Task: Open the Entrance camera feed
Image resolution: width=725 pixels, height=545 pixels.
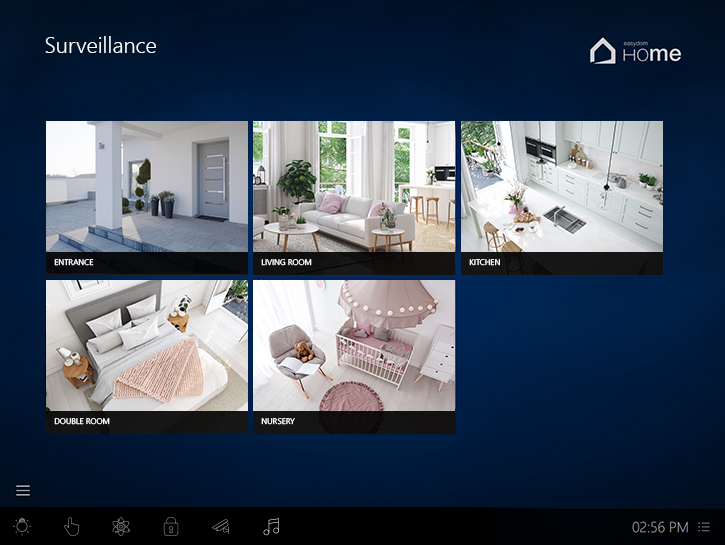Action: click(147, 197)
